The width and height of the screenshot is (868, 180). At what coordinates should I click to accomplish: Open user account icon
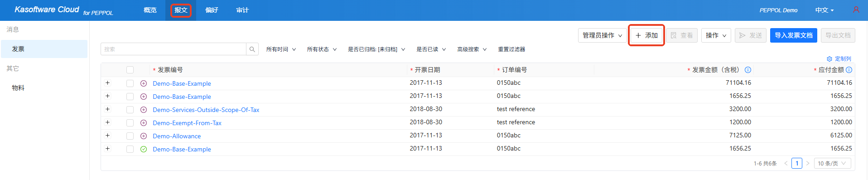coord(856,10)
